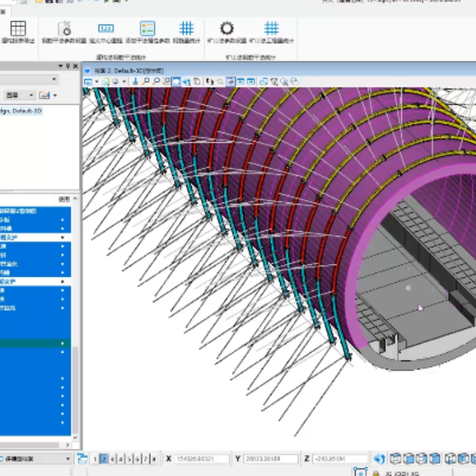The image size is (476, 476).
Task: Toggle view 2 button in status bar
Action: pos(104,459)
